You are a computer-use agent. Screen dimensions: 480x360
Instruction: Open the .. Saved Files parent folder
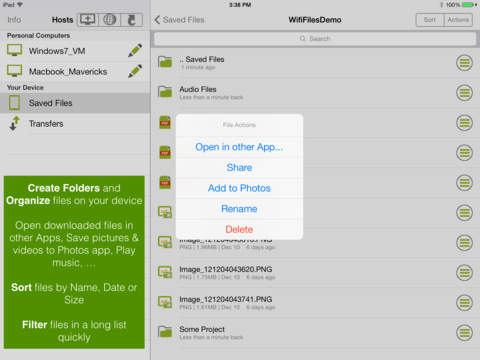point(315,63)
